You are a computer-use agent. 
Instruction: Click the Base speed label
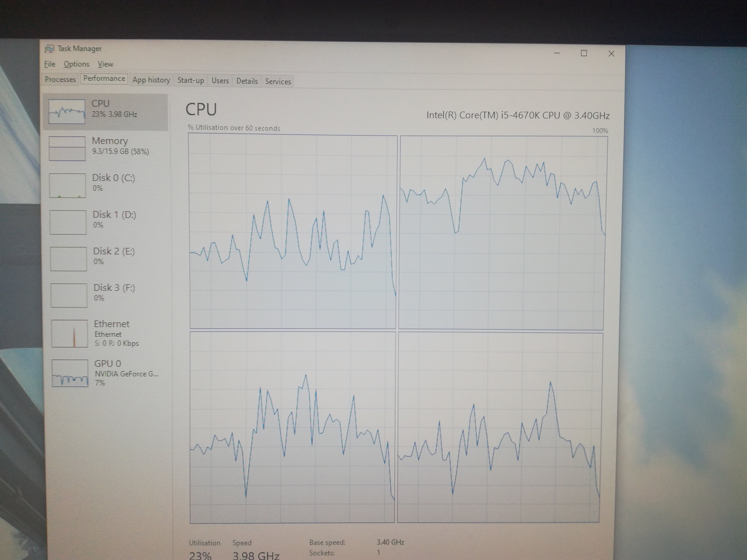pos(327,542)
